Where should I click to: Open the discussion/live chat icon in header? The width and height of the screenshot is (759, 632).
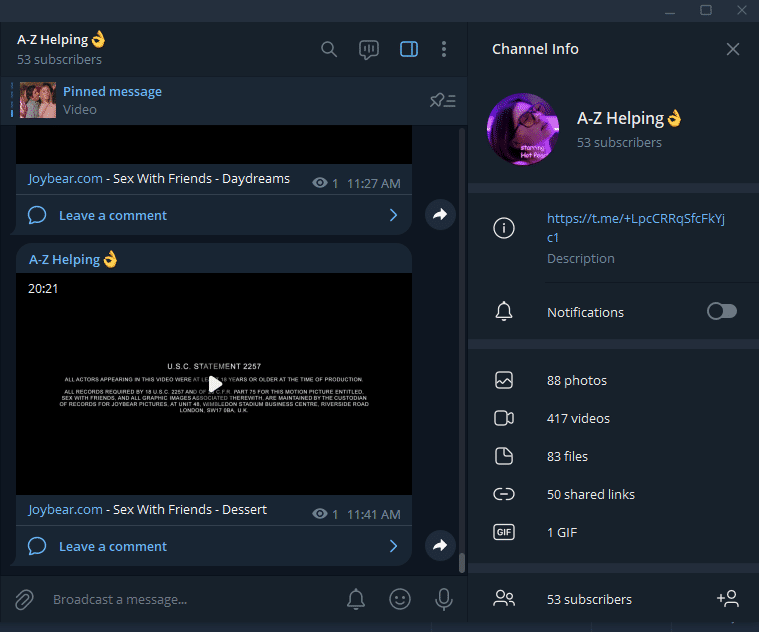tap(369, 49)
